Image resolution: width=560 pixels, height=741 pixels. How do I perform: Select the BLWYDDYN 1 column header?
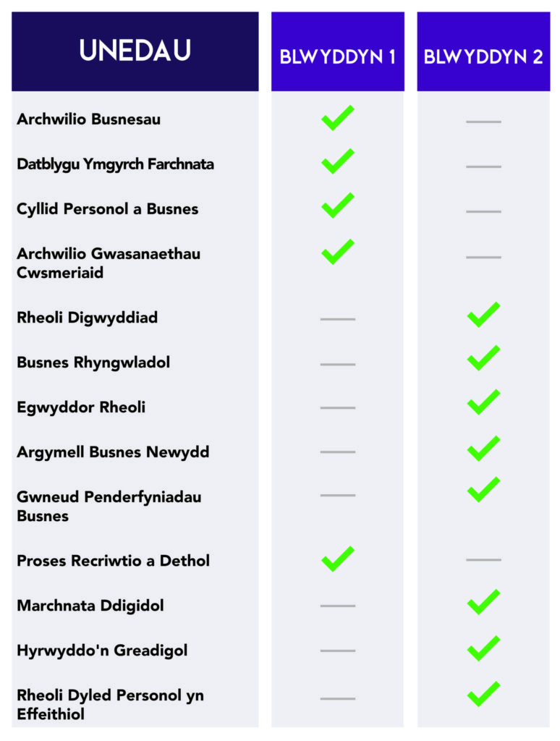338,57
